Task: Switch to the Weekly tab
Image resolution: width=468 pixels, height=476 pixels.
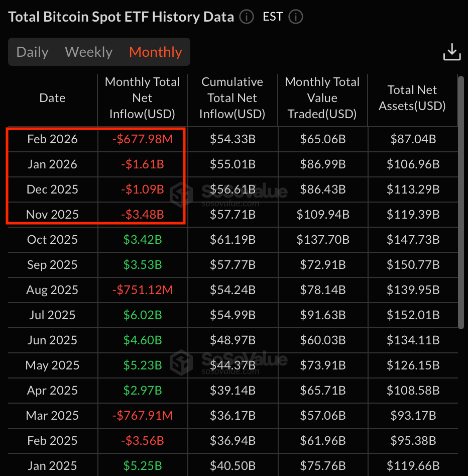Action: point(89,52)
